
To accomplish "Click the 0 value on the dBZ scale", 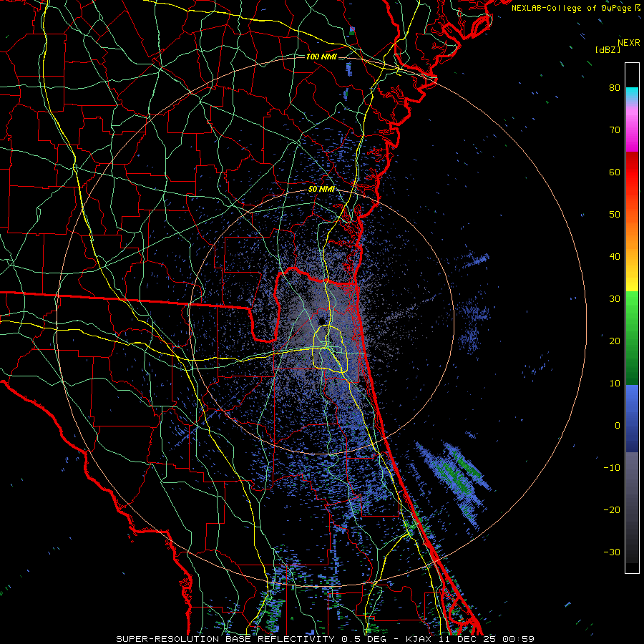I will pyautogui.click(x=618, y=426).
